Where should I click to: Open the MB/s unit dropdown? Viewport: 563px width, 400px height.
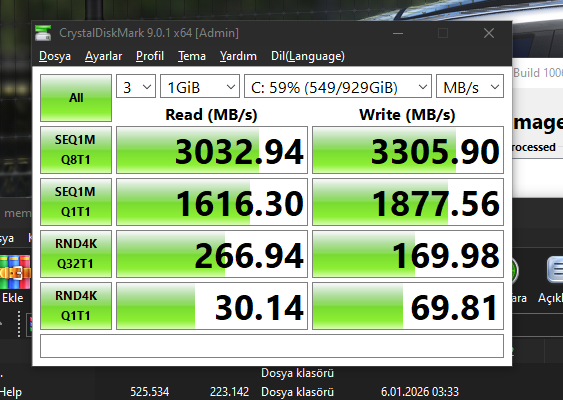pyautogui.click(x=470, y=86)
